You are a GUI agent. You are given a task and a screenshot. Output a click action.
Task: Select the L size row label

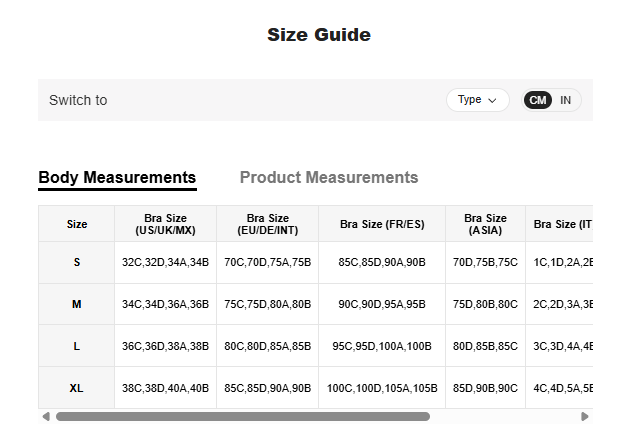(77, 346)
